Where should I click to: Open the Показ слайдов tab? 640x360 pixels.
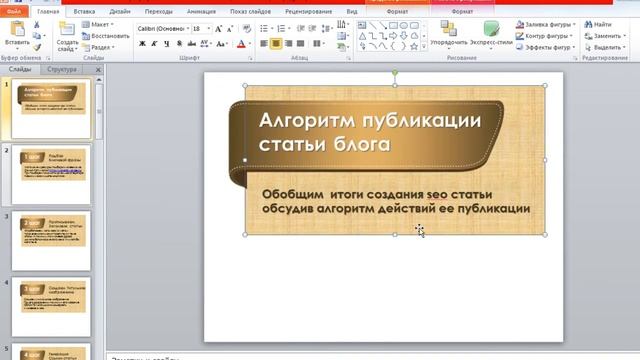250,11
